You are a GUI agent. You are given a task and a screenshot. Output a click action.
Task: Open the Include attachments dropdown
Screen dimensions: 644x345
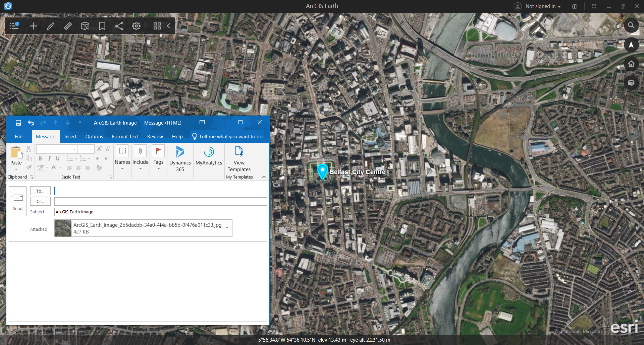coord(140,158)
